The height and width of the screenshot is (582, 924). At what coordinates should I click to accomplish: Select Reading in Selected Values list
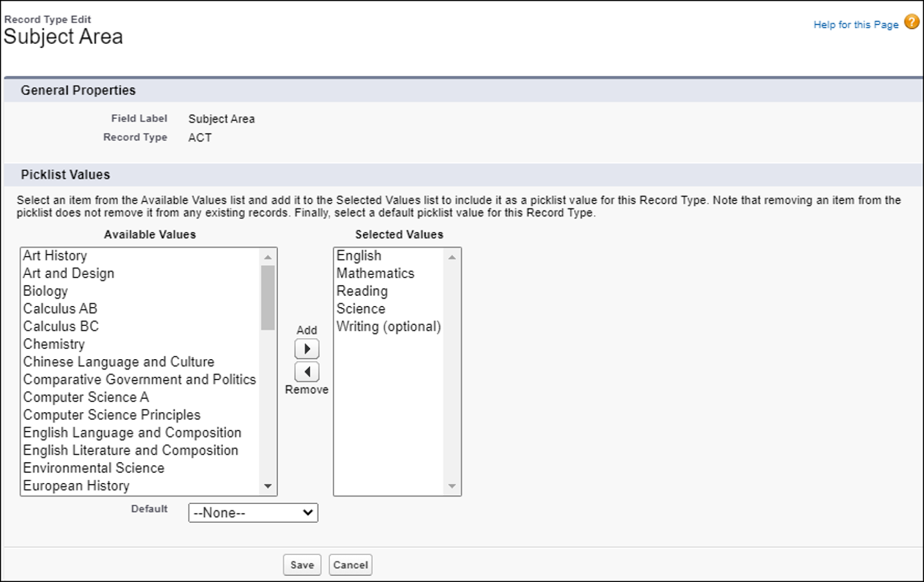pos(390,291)
